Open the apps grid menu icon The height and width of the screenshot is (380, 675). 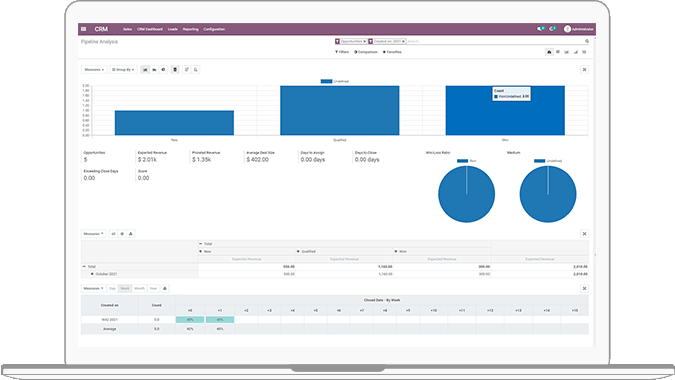pyautogui.click(x=84, y=29)
